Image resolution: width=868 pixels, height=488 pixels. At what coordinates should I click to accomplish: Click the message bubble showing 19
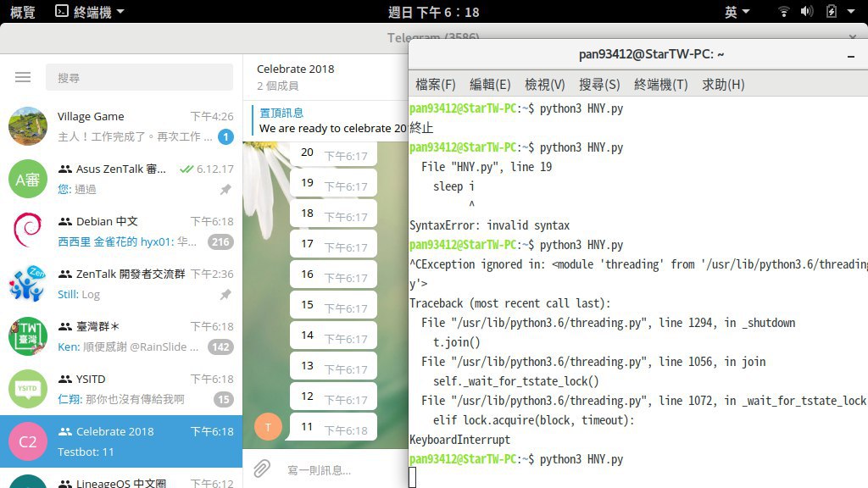coord(333,183)
